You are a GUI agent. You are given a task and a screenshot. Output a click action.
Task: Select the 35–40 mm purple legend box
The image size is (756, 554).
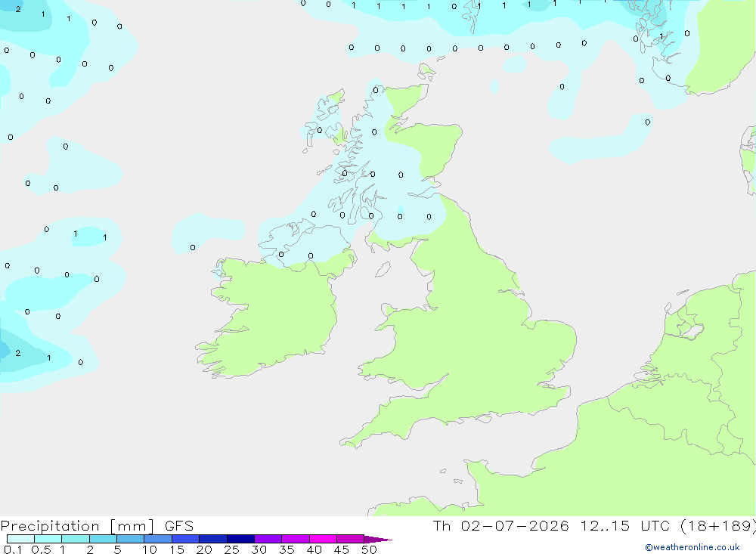[295, 539]
